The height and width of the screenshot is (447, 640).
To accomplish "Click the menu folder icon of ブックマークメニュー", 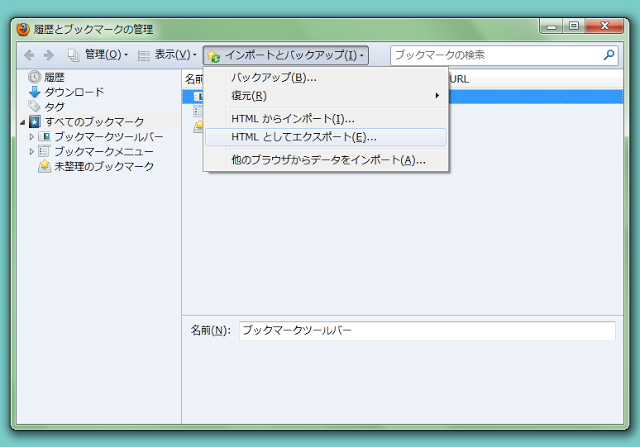I will [x=44, y=151].
